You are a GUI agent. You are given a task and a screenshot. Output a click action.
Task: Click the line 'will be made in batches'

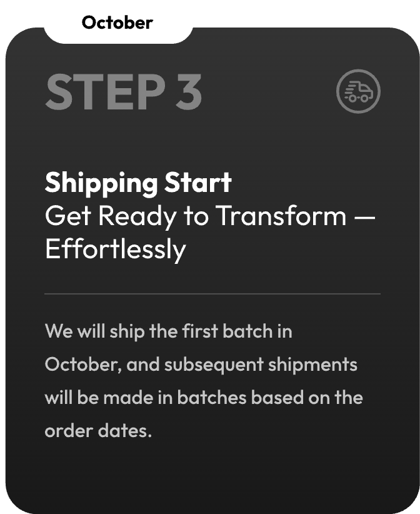[204, 398]
